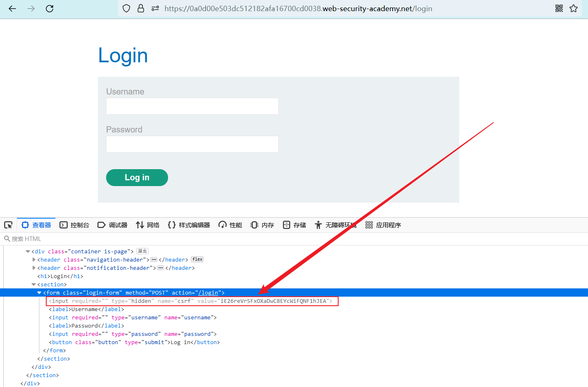Viewport: 588px width, 387px height.
Task: Click the site permissions icon in address bar
Action: click(155, 8)
